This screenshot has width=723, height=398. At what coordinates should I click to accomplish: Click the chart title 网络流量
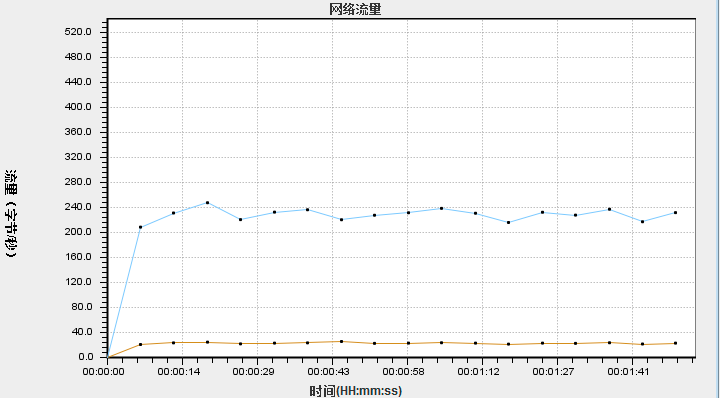pyautogui.click(x=355, y=9)
